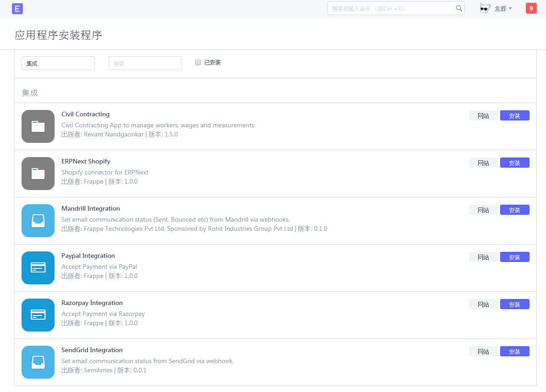Image resolution: width=546 pixels, height=392 pixels.
Task: Click the ERPNext home logo icon
Action: tap(17, 8)
